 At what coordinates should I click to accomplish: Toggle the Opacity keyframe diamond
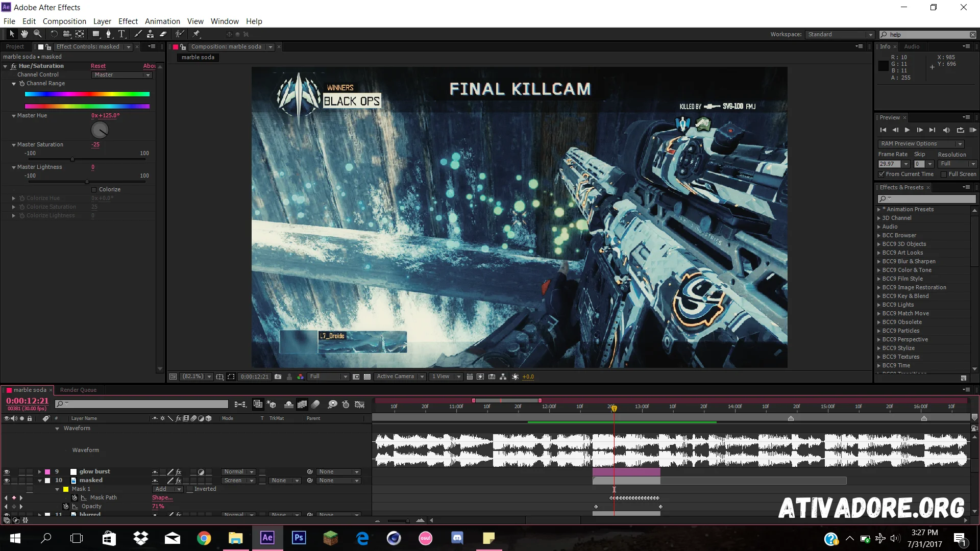[14, 507]
